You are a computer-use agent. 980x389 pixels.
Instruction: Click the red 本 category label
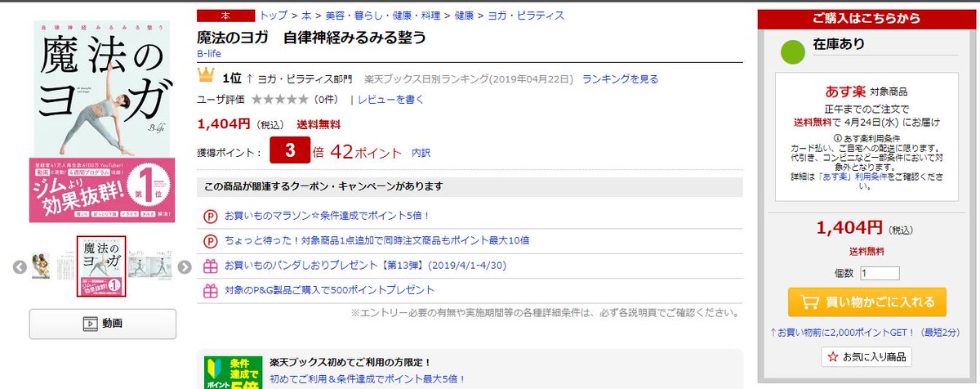tap(225, 16)
